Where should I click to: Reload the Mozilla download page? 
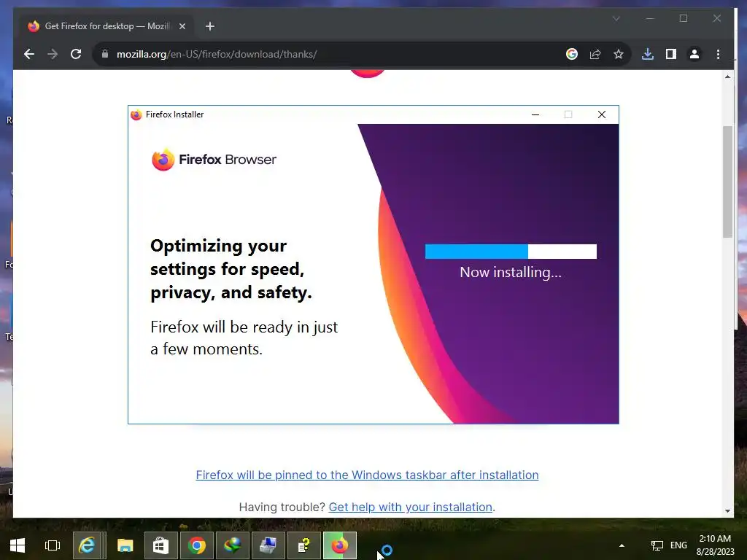pyautogui.click(x=76, y=54)
